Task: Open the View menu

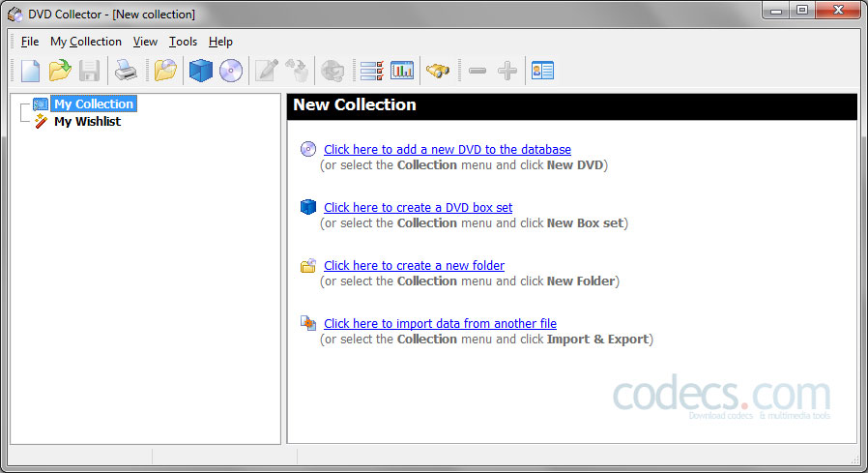Action: click(x=145, y=42)
